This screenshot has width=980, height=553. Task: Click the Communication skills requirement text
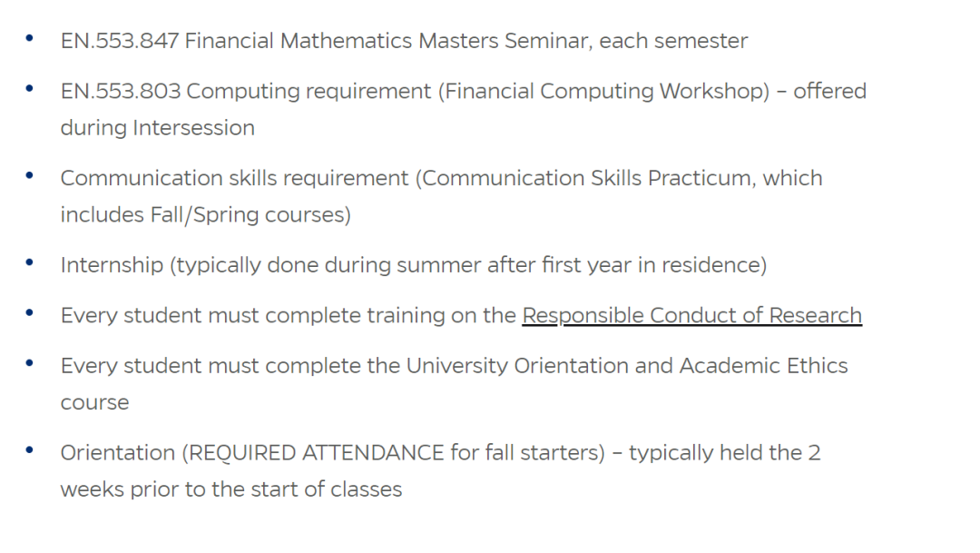pyautogui.click(x=234, y=178)
